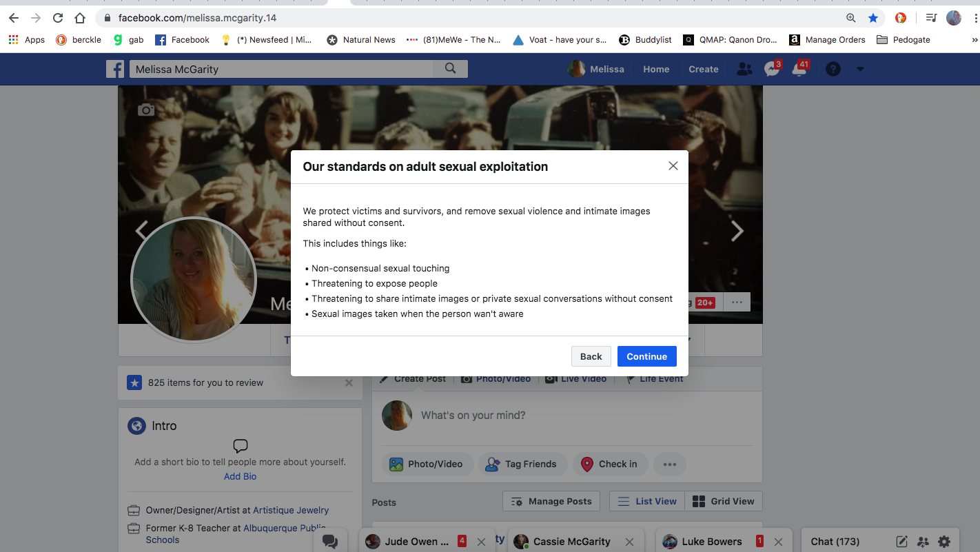Click the Back button in dialog
980x552 pixels.
(x=591, y=356)
